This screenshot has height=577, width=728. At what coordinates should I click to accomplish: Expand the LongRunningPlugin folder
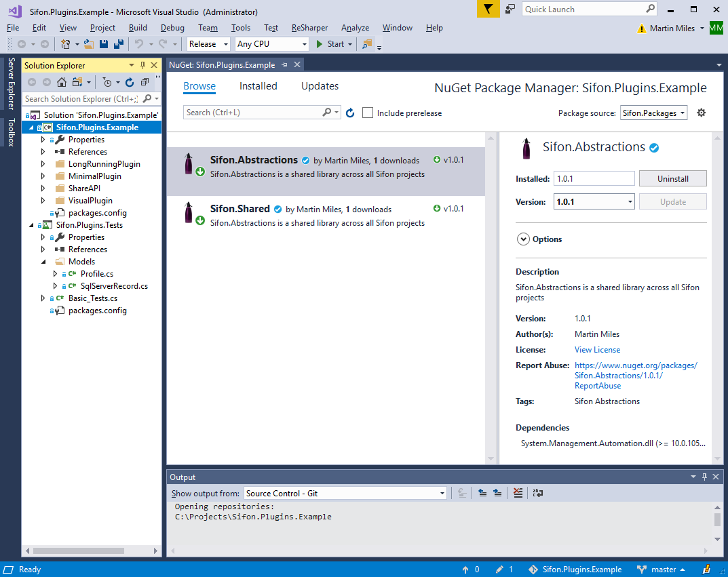pyautogui.click(x=43, y=163)
